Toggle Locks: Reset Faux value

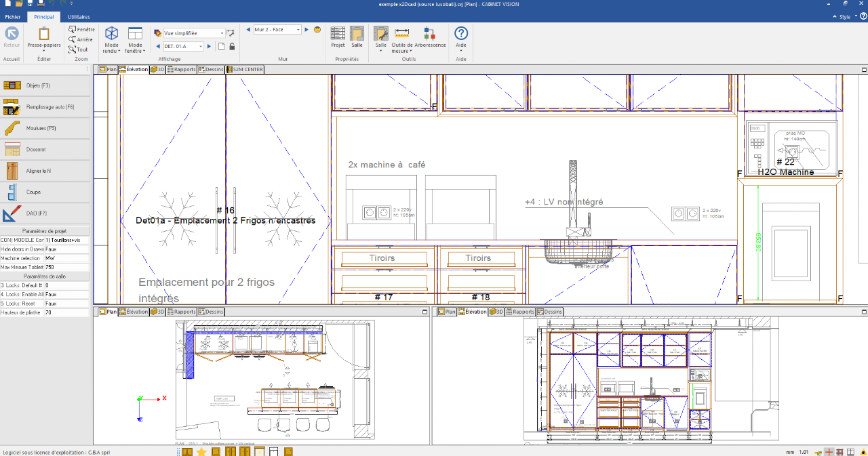(67, 304)
